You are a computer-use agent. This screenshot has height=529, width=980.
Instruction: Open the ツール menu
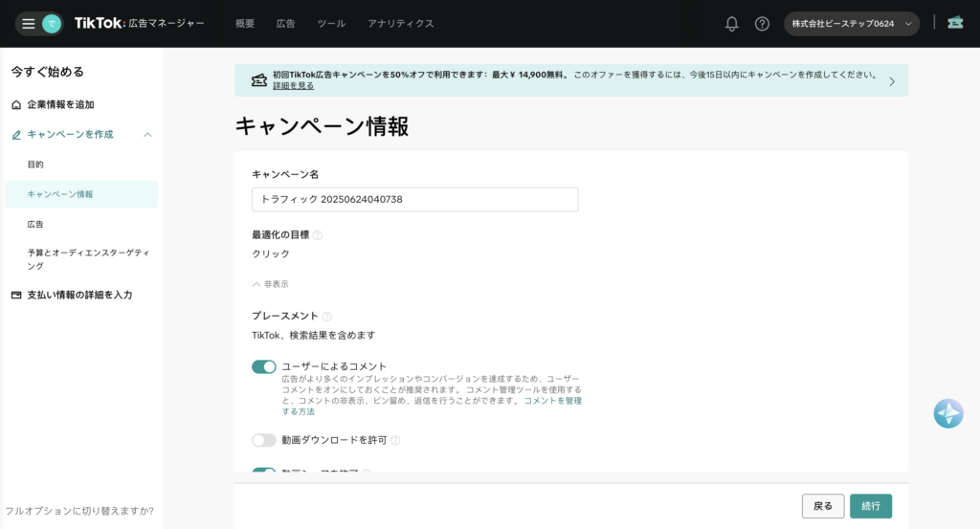point(331,24)
